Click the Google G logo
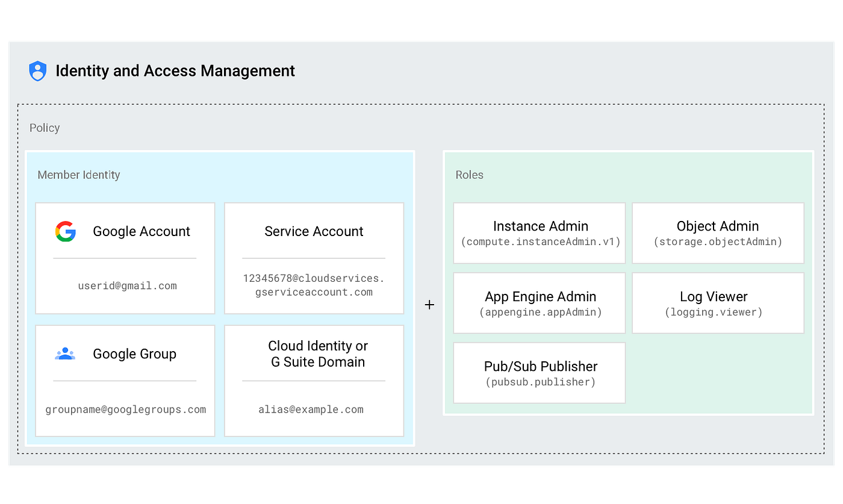The height and width of the screenshot is (504, 843). click(x=65, y=231)
